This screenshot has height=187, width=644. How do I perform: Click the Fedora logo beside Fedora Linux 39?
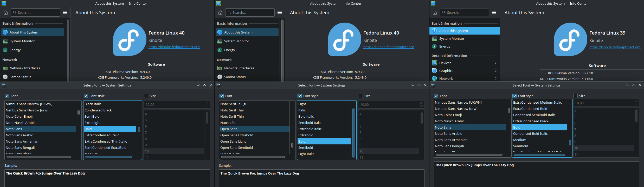coord(570,39)
